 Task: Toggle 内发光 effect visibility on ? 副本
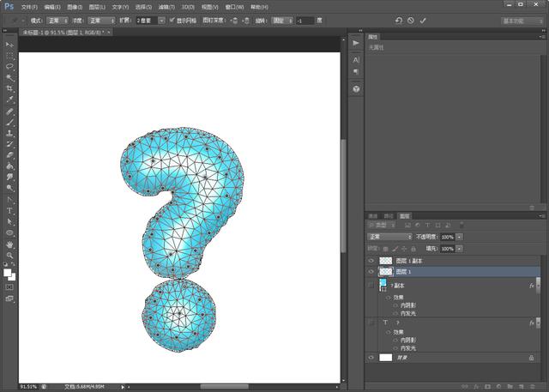(x=395, y=314)
